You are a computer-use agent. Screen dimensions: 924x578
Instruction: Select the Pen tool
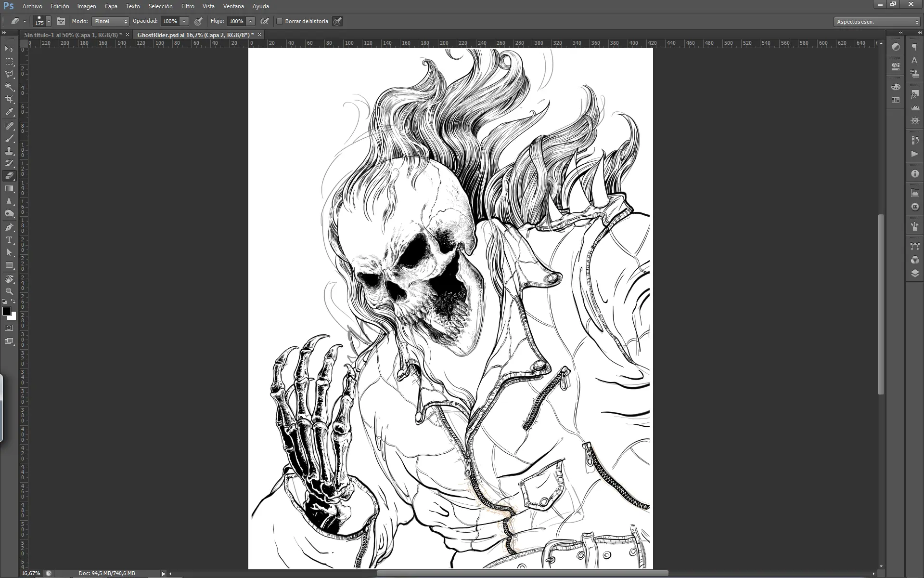click(x=9, y=227)
